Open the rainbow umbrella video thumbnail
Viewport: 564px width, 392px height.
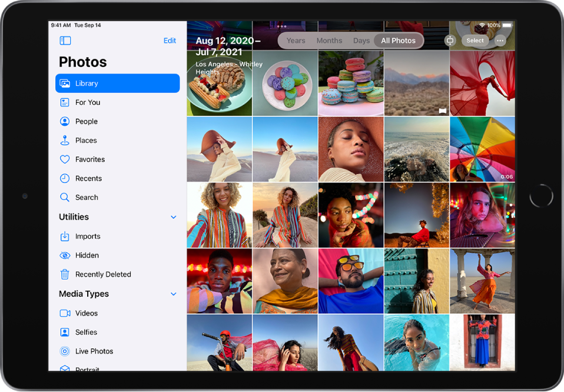click(482, 149)
